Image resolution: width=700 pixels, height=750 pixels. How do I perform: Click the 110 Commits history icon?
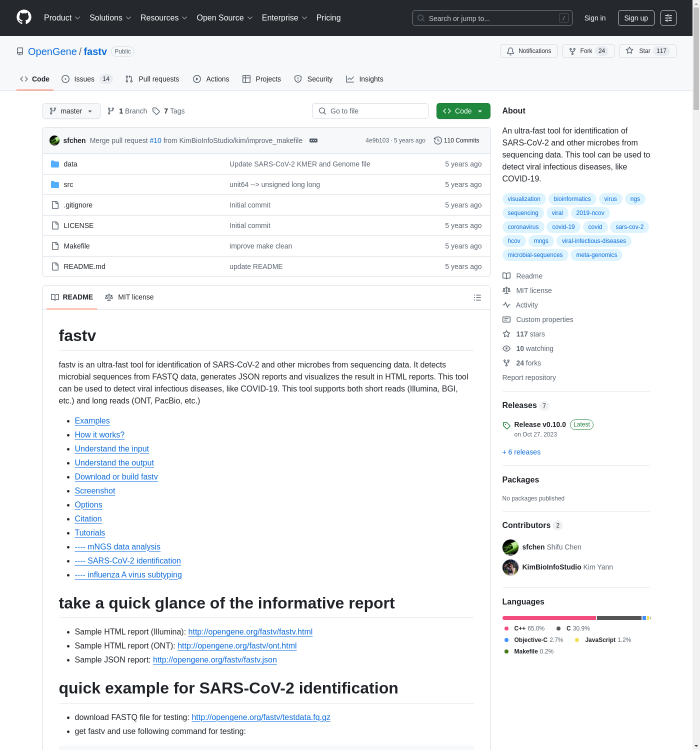pyautogui.click(x=437, y=140)
